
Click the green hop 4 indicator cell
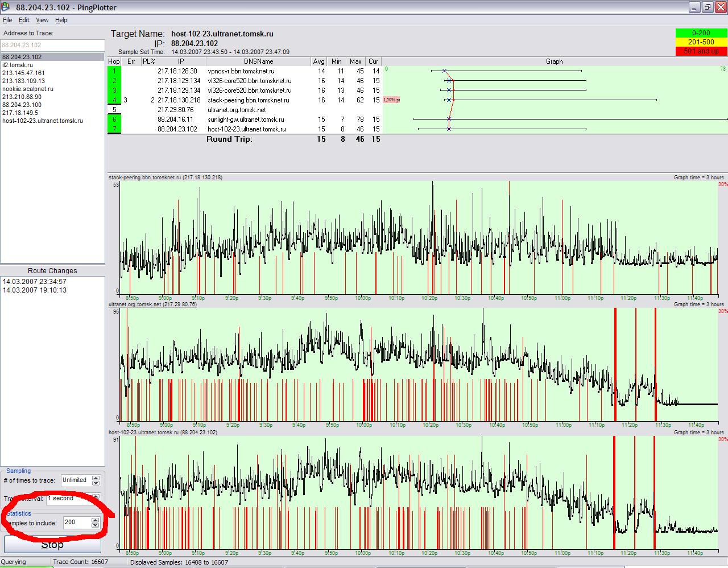tap(114, 100)
